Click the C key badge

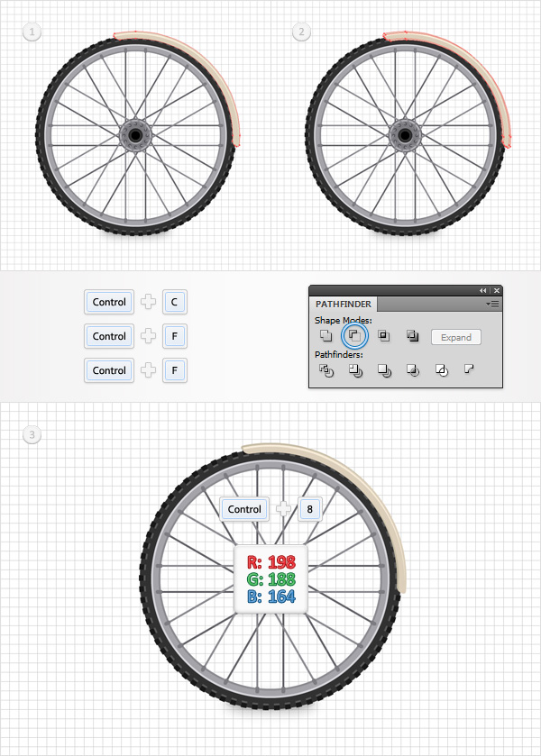[x=175, y=302]
